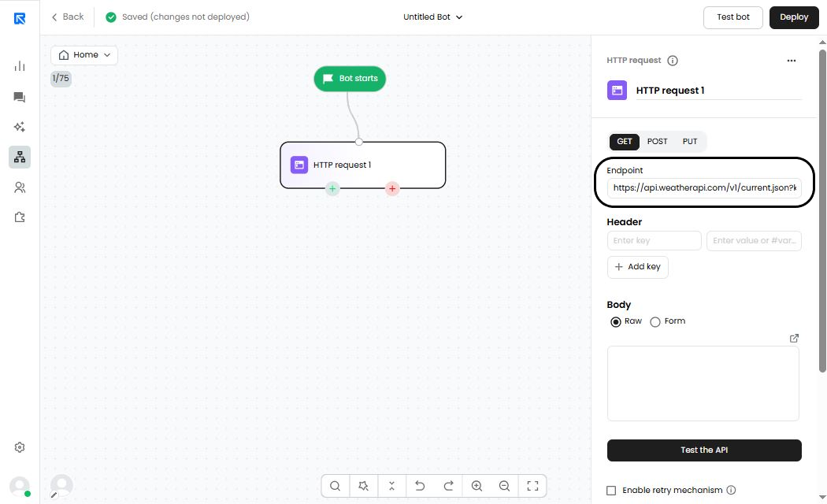Open the Home flow dropdown
The image size is (827, 504).
click(84, 55)
